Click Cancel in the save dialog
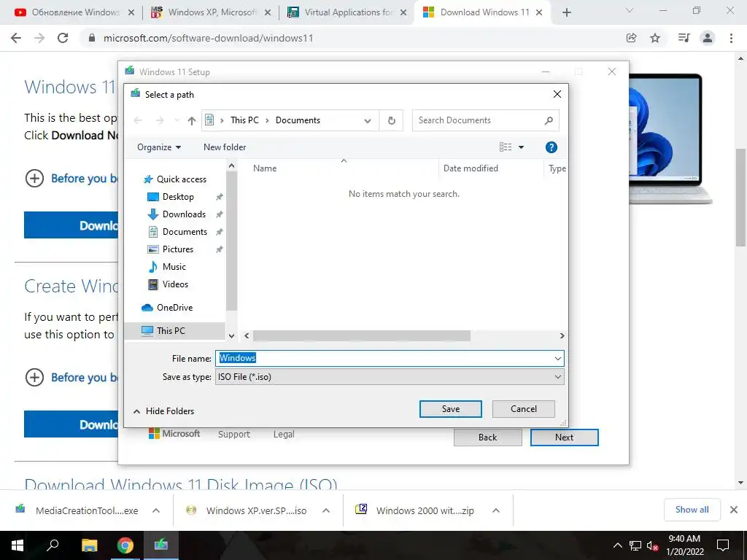 click(x=524, y=409)
